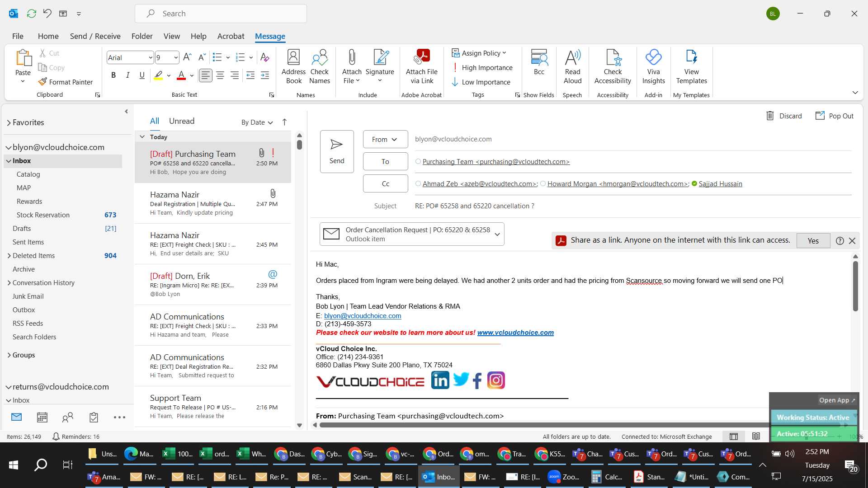The height and width of the screenshot is (488, 868).
Task: Click red font color button
Action: click(181, 75)
